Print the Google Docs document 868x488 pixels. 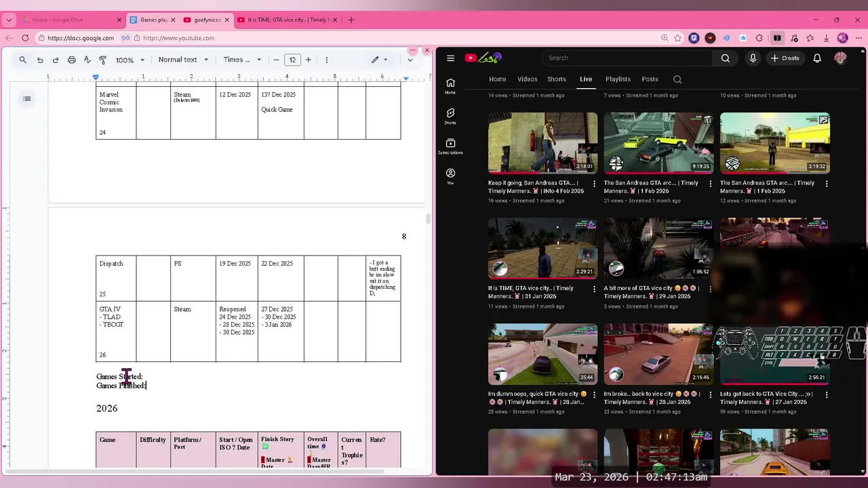point(71,60)
